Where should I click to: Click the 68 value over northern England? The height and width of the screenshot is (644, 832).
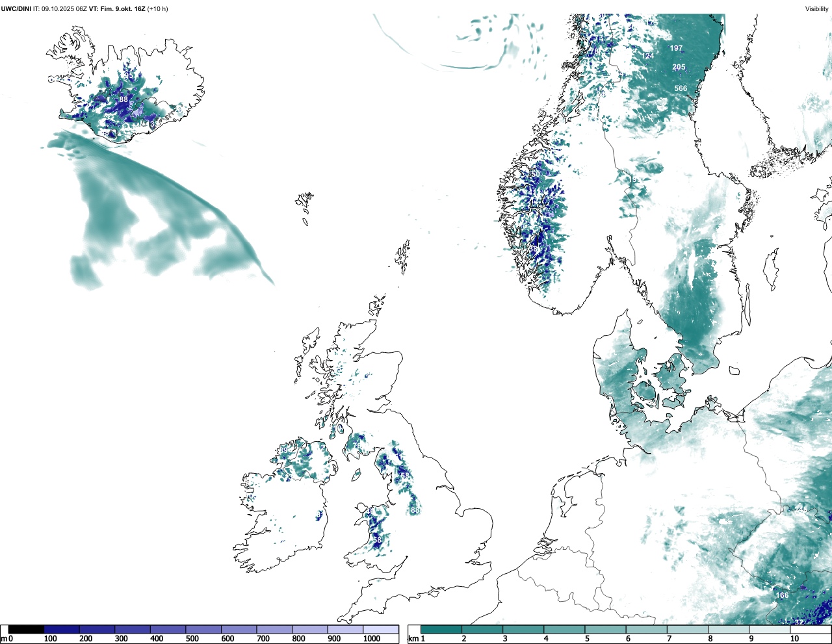click(406, 476)
